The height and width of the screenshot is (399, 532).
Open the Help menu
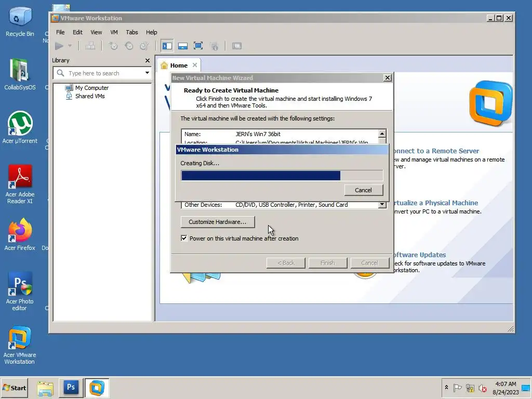(x=151, y=32)
